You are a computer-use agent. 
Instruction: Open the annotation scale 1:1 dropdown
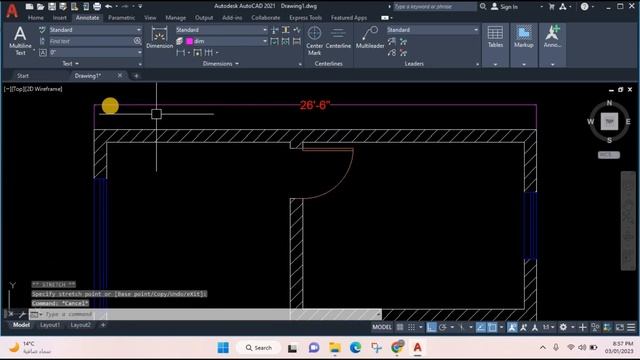(548, 327)
